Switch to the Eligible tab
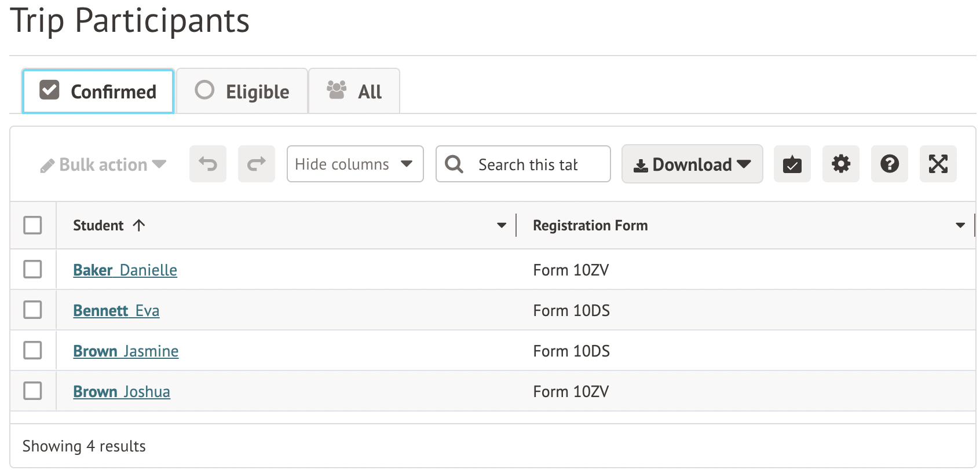 click(x=242, y=91)
